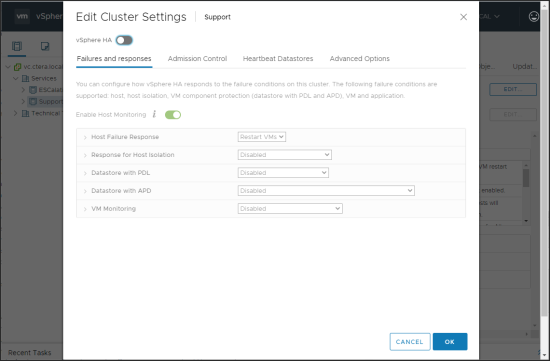Click the Services datacenter icon
Screen dimensions: 550x361
tap(26, 78)
